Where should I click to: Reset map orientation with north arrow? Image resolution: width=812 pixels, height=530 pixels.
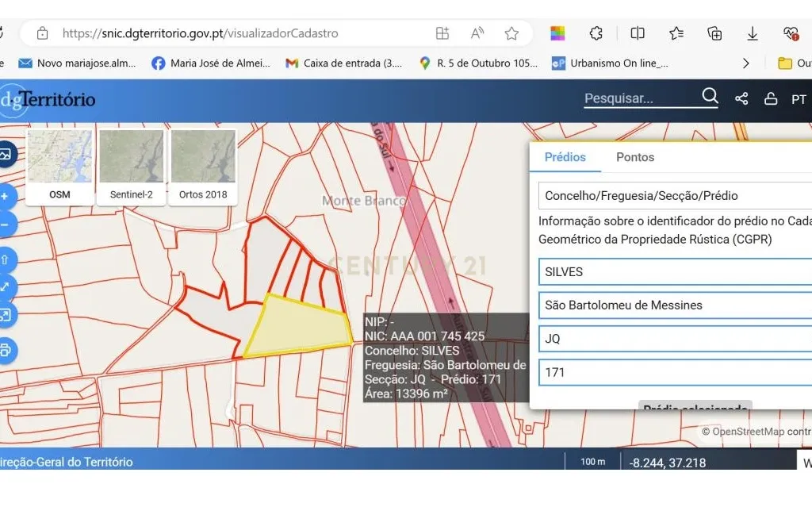(x=5, y=259)
